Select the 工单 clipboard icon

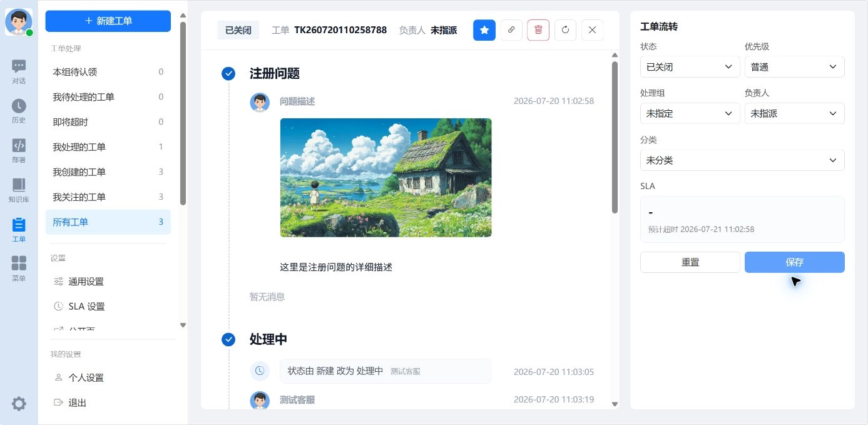click(x=19, y=225)
